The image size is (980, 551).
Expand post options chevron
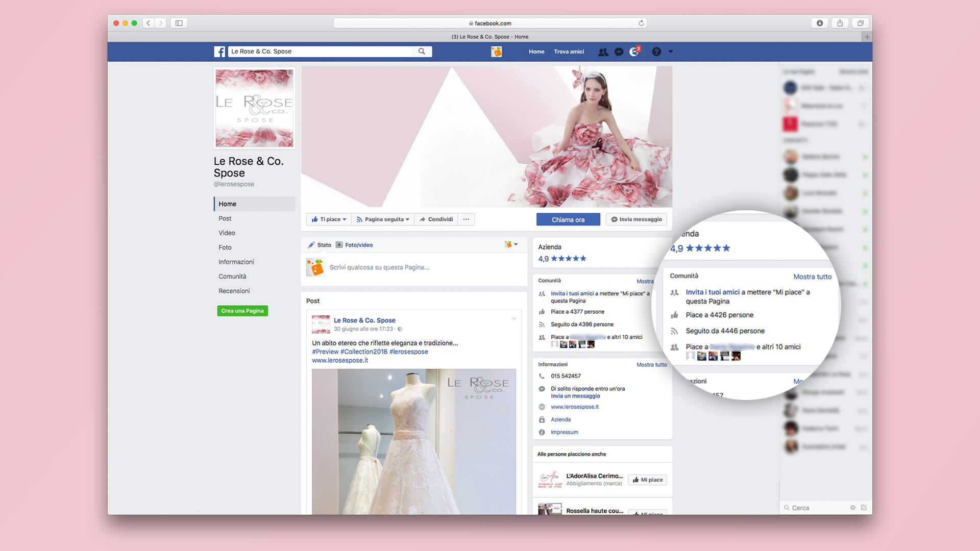point(513,319)
